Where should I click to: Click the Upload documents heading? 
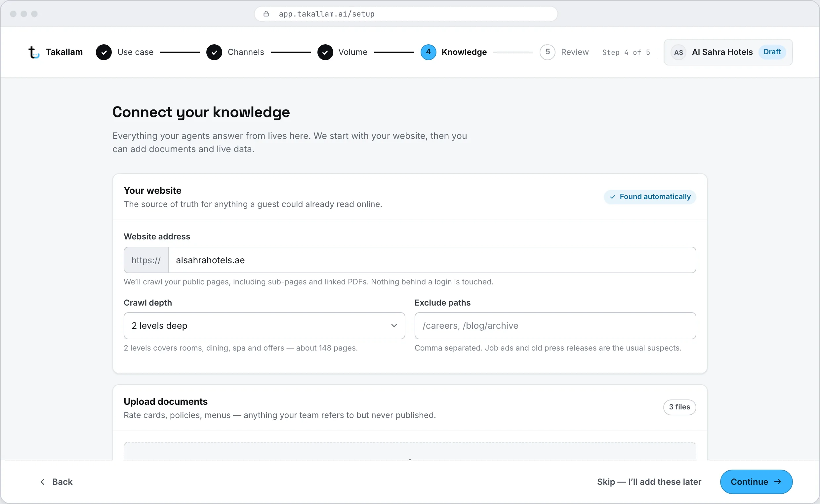[166, 401]
